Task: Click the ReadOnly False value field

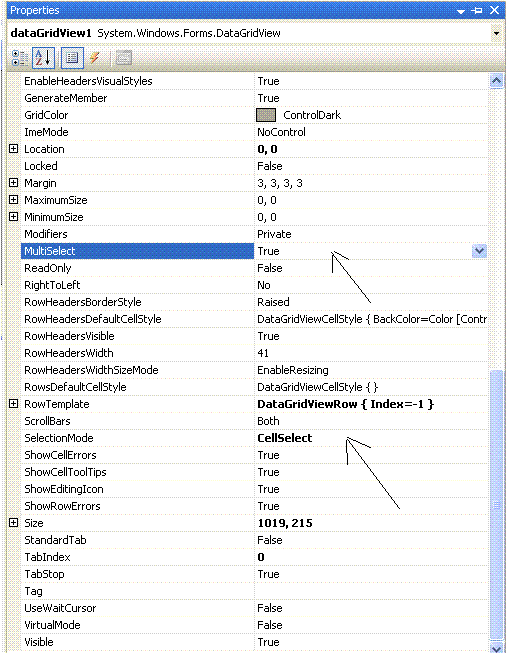Action: 371,268
